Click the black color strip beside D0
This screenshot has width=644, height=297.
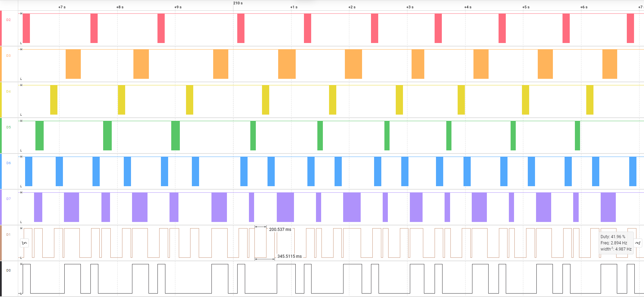tap(1, 279)
